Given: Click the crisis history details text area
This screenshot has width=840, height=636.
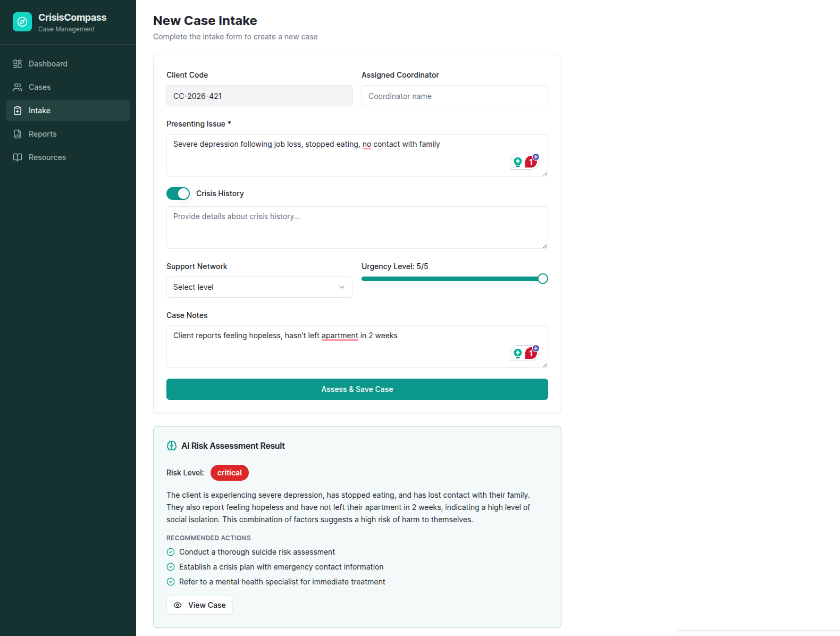Looking at the screenshot, I should tap(357, 228).
